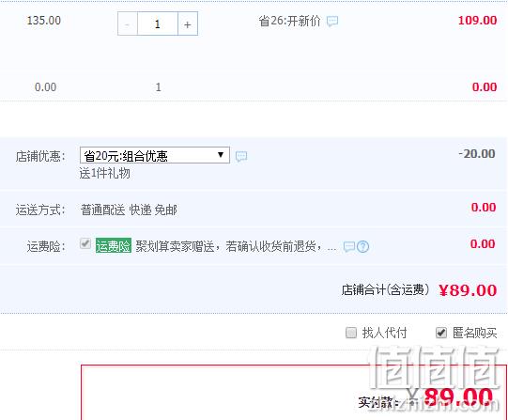The width and height of the screenshot is (508, 420).
Task: Click the dropdown arrow of 店铺优惠 selector
Action: 221,155
